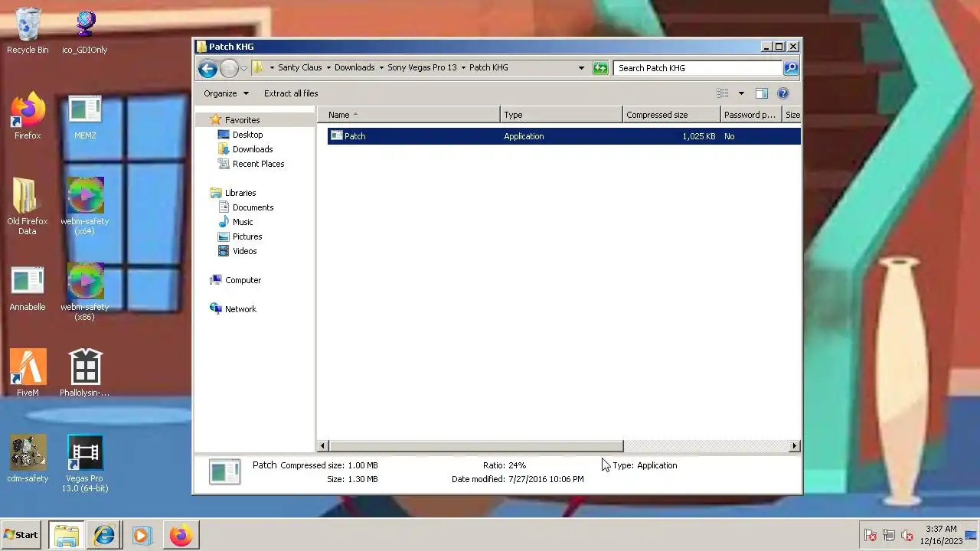The image size is (980, 551).
Task: Open the recent pages dropdown arrow
Action: point(243,68)
